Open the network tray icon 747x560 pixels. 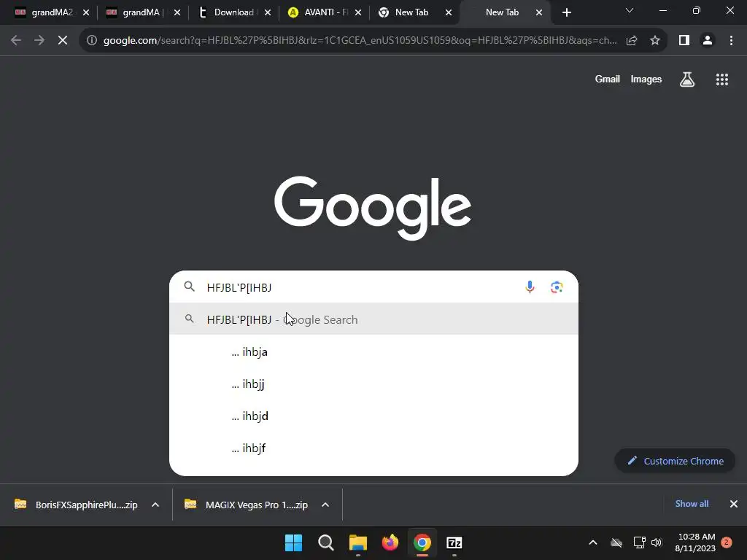tap(639, 542)
